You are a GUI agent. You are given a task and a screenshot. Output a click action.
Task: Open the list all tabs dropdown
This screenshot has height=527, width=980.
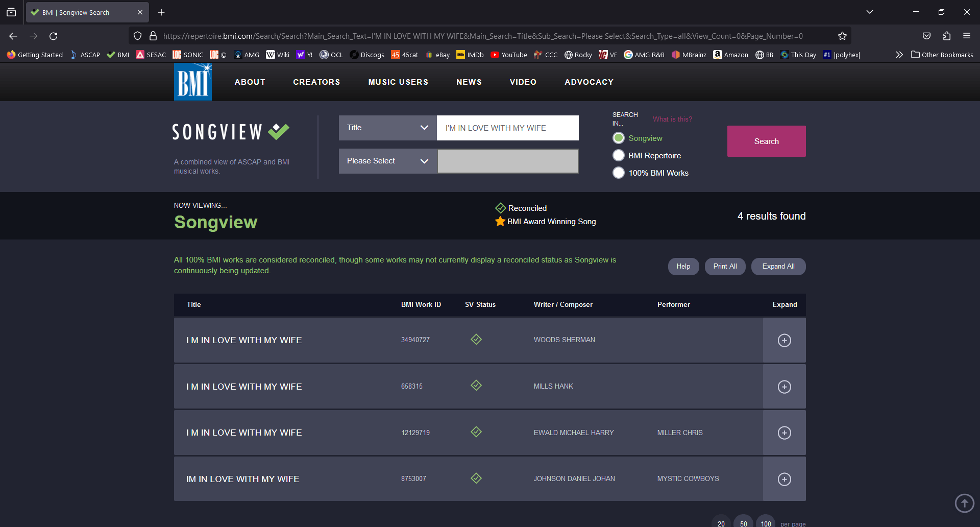(870, 12)
